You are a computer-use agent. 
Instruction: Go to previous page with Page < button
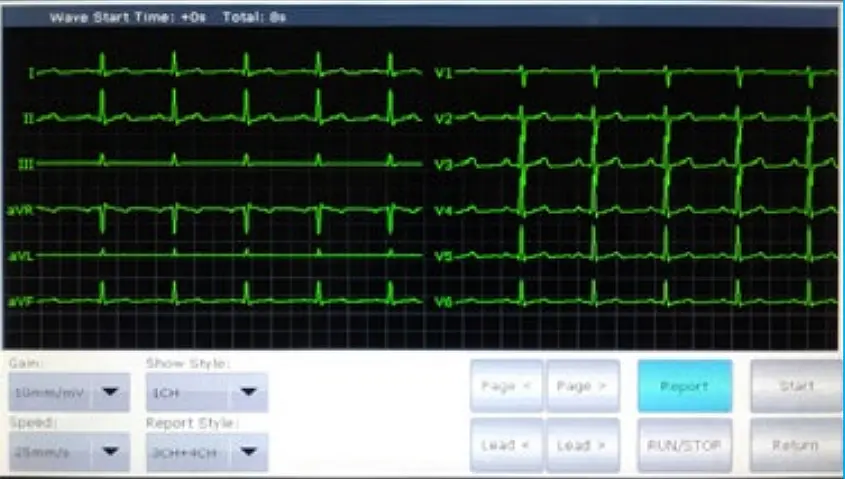point(506,387)
